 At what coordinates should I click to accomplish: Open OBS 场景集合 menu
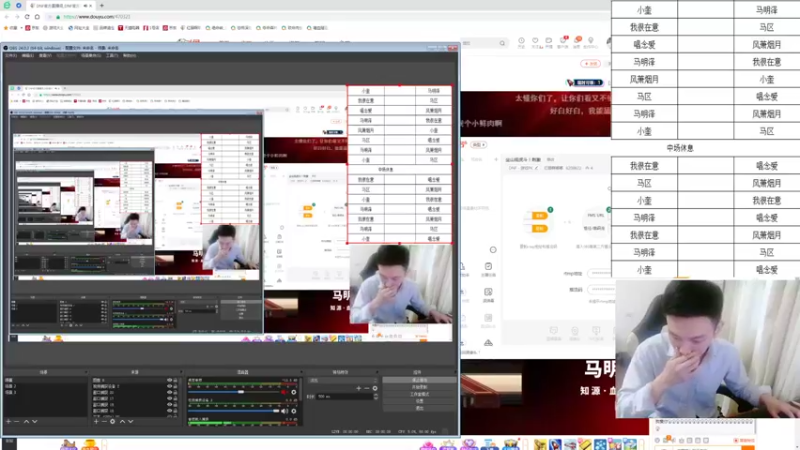[91, 55]
